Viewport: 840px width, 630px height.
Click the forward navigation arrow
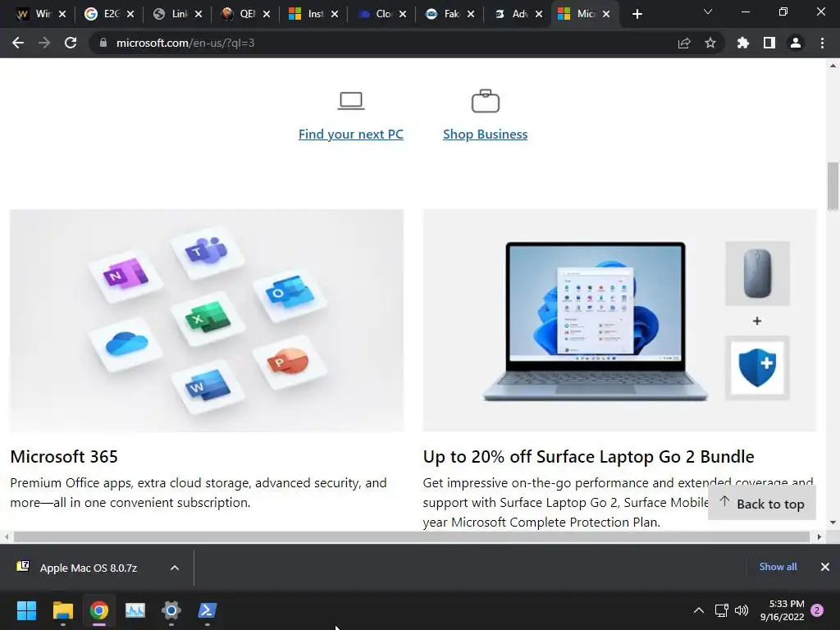click(x=44, y=43)
